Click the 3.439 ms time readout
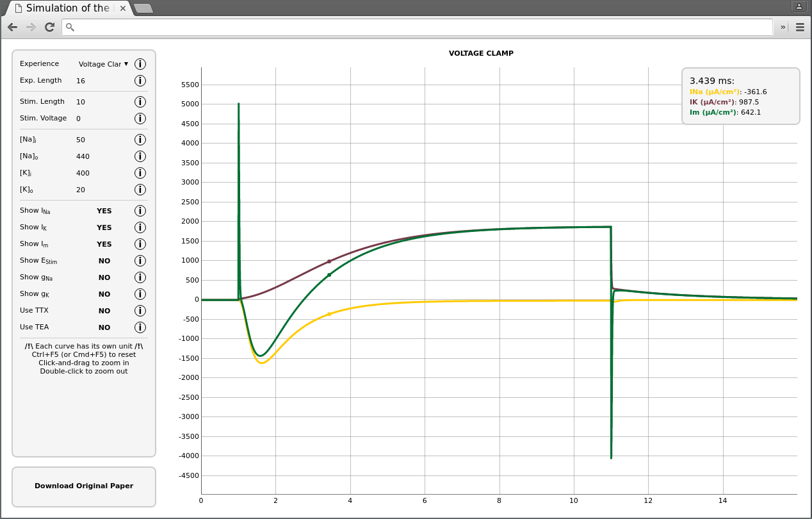The image size is (812, 519). pyautogui.click(x=712, y=81)
